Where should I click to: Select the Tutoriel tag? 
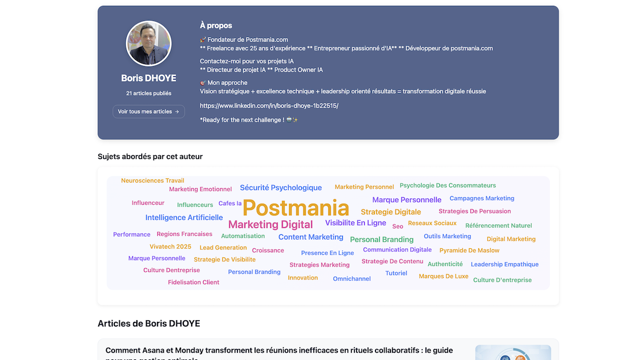click(396, 273)
